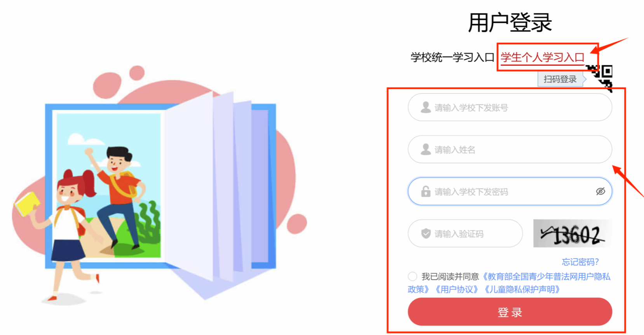
Task: Toggle password visibility eye icon
Action: (x=600, y=191)
